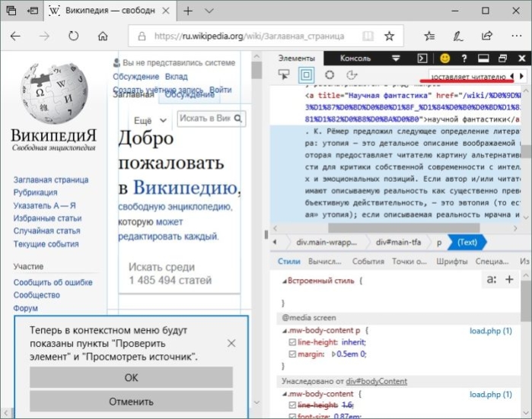Select the p breadcrumb item
This screenshot has width=532, height=419.
pos(439,243)
